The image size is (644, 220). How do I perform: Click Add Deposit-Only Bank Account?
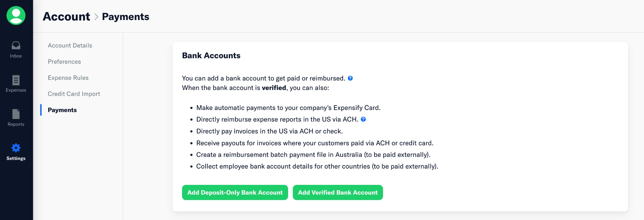(235, 192)
